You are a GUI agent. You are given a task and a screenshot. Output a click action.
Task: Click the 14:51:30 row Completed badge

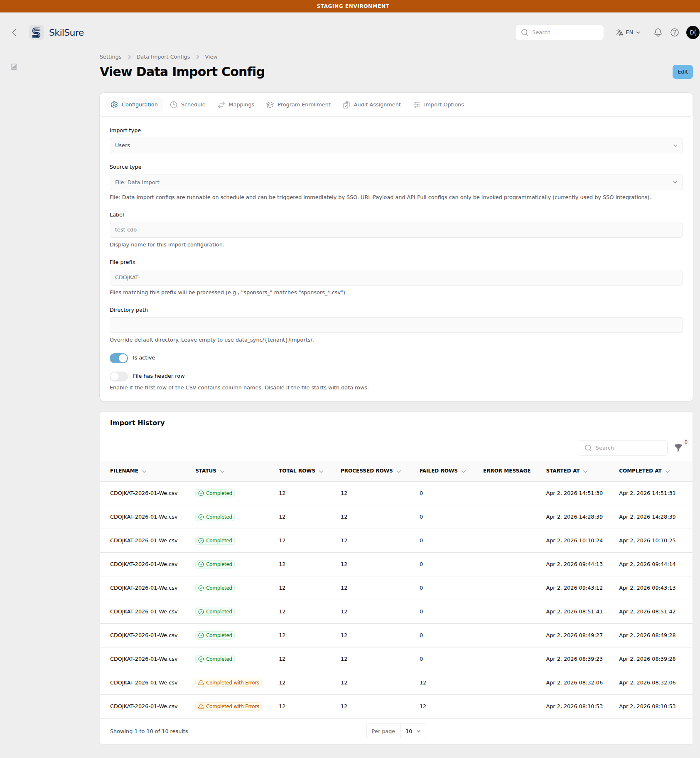215,493
